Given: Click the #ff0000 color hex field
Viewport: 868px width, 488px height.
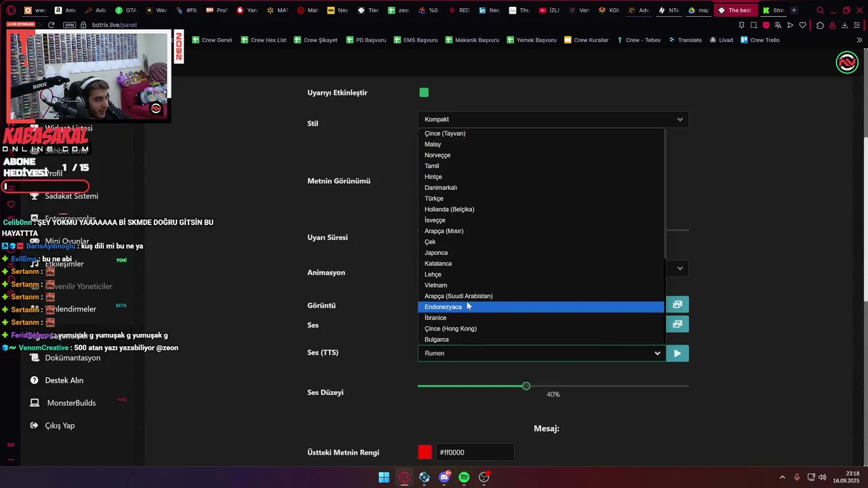Looking at the screenshot, I should [475, 452].
